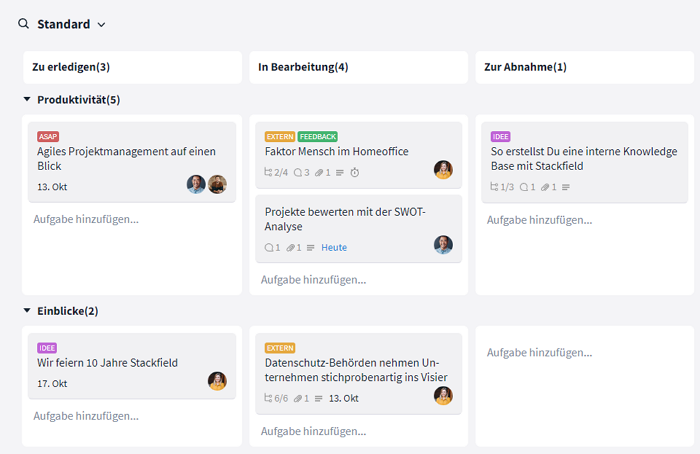Add task under Zu erledigen in Produktivität
The width and height of the screenshot is (700, 454).
[86, 219]
